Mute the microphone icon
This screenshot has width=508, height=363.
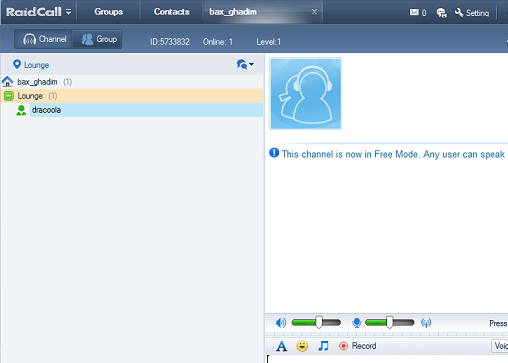click(x=356, y=322)
